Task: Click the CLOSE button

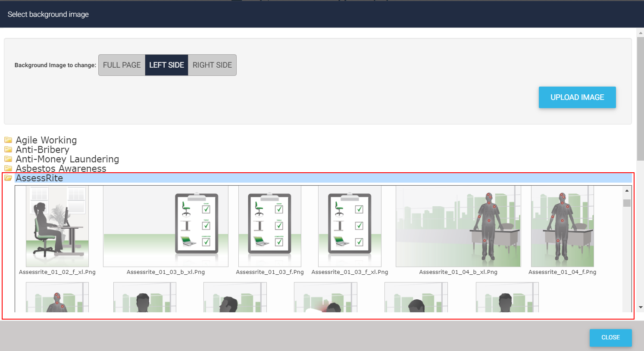Action: coord(610,338)
